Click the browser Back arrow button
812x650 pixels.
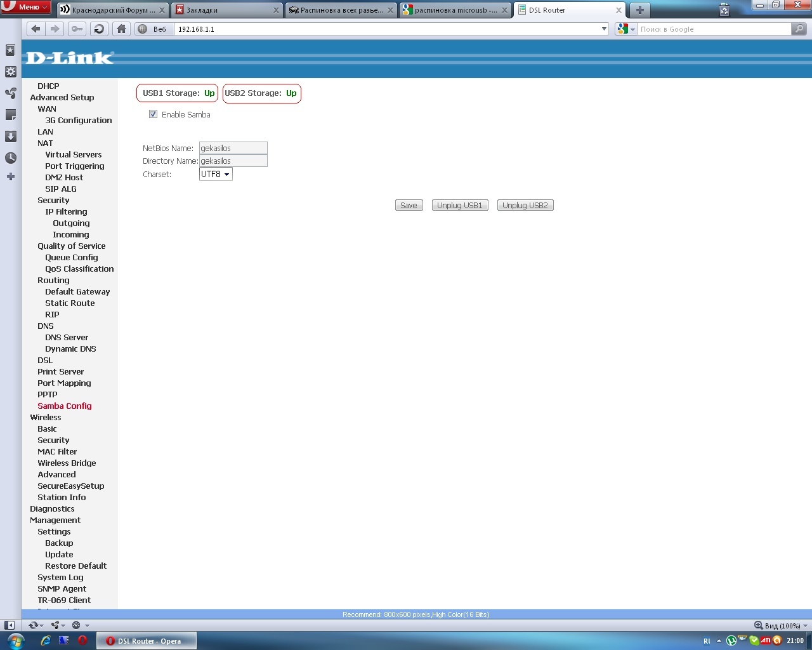click(x=36, y=29)
